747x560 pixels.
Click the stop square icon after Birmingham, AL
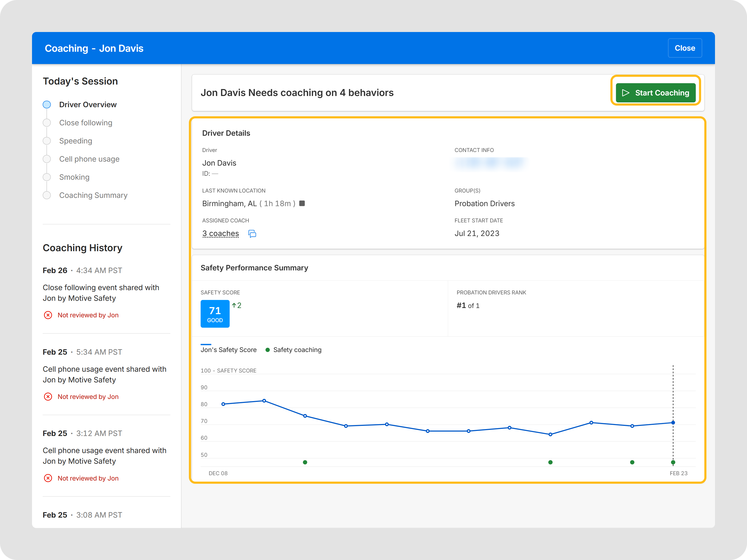click(x=302, y=203)
